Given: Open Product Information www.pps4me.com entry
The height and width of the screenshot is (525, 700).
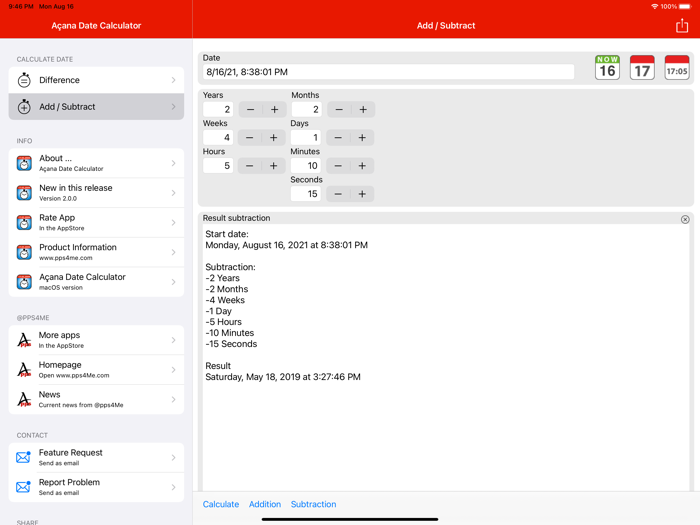Looking at the screenshot, I should [x=96, y=252].
